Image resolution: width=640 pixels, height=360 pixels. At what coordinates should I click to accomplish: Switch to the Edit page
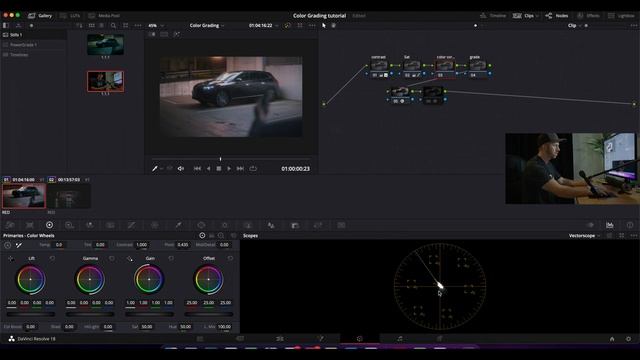(280, 338)
